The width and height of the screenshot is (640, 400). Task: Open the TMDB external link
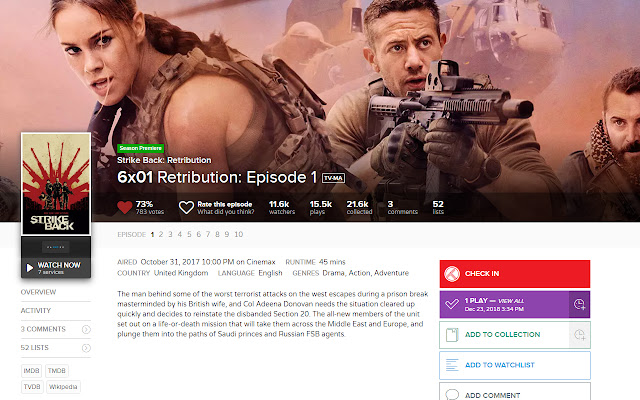click(x=57, y=371)
